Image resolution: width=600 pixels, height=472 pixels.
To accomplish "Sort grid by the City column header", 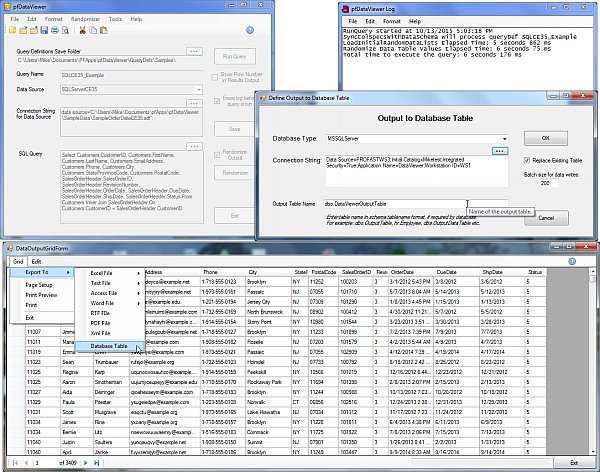I will click(269, 272).
